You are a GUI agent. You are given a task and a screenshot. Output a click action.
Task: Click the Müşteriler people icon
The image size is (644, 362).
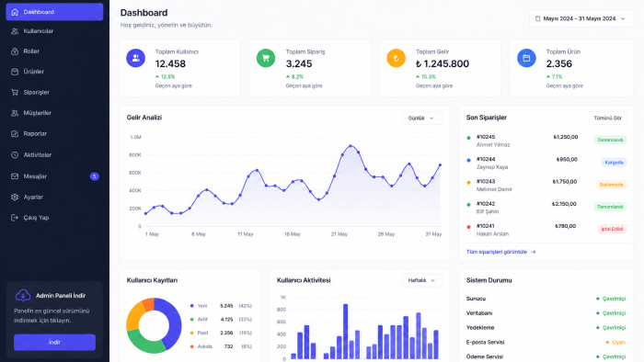15,113
